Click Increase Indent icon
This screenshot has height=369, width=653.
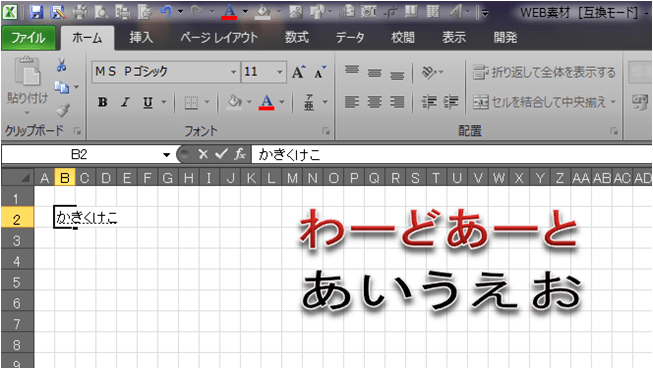[451, 102]
